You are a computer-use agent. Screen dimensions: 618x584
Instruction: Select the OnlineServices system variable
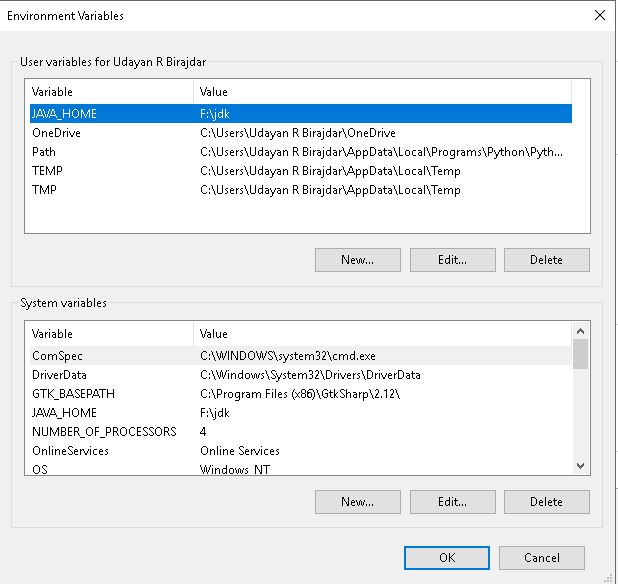point(301,450)
